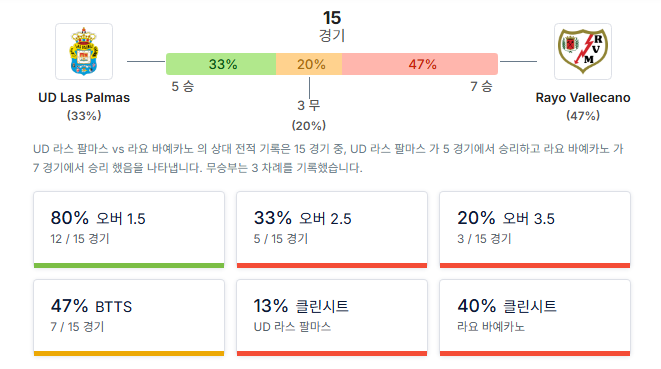Select the green 33% win bar segment
The width and height of the screenshot is (661, 369).
[221, 64]
